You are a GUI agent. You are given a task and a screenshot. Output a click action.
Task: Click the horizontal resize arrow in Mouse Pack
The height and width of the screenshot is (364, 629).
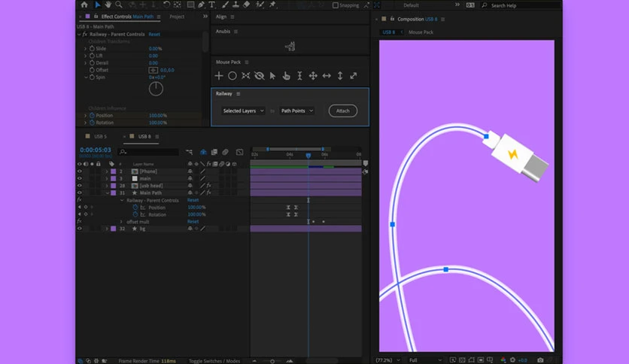[327, 76]
